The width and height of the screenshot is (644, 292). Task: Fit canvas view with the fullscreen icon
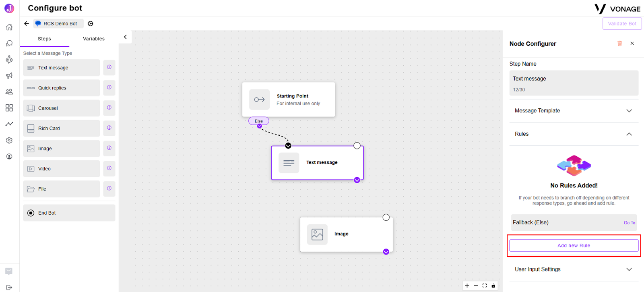click(x=485, y=286)
